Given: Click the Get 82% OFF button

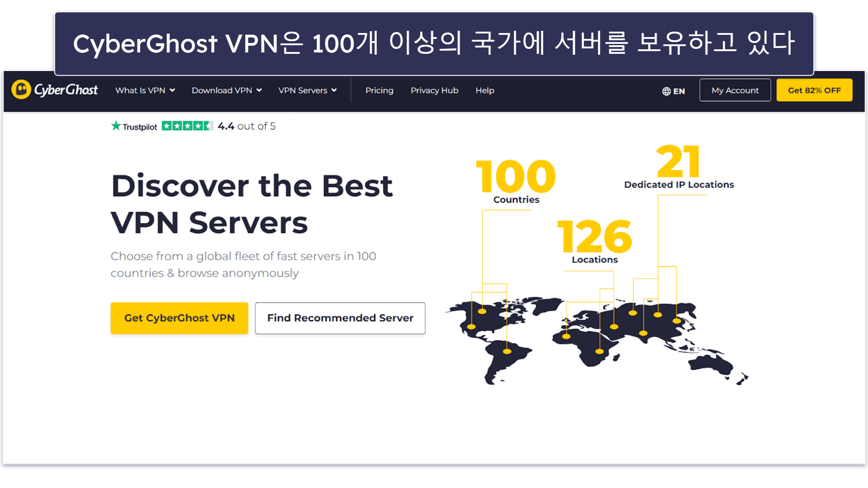Looking at the screenshot, I should (x=814, y=90).
